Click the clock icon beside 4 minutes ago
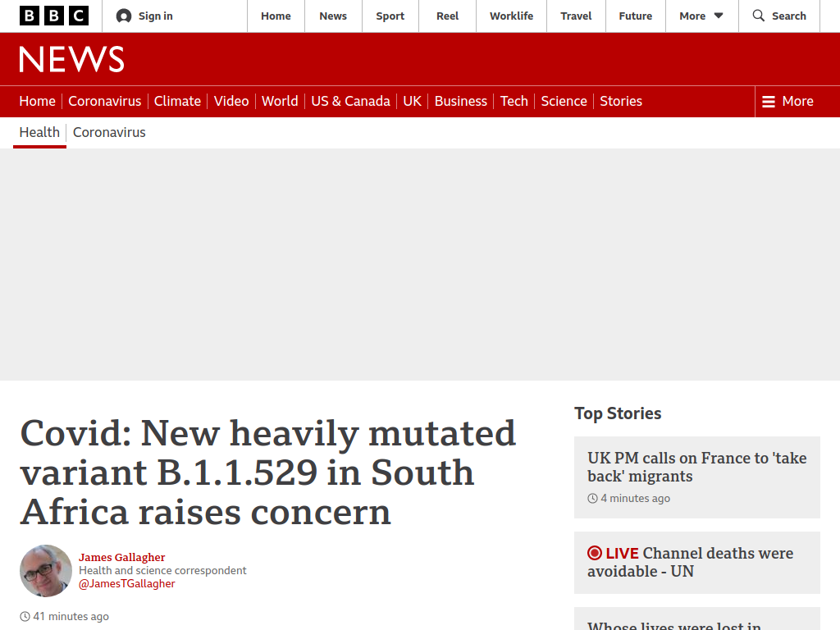 coord(592,499)
